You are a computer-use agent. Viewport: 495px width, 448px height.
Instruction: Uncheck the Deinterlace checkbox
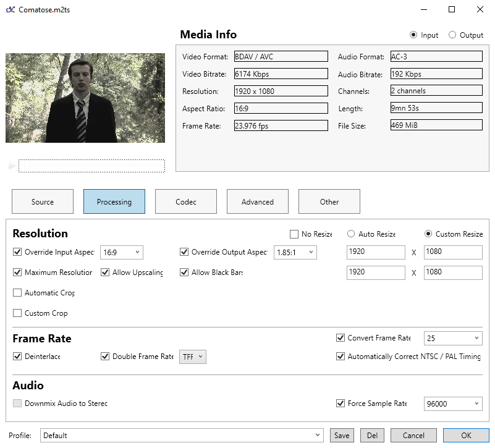coord(17,357)
